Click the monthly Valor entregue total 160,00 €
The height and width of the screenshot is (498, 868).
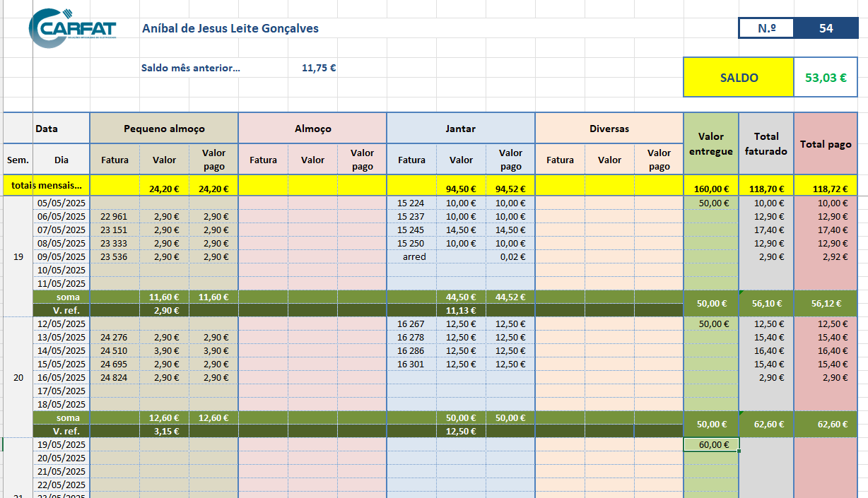710,189
